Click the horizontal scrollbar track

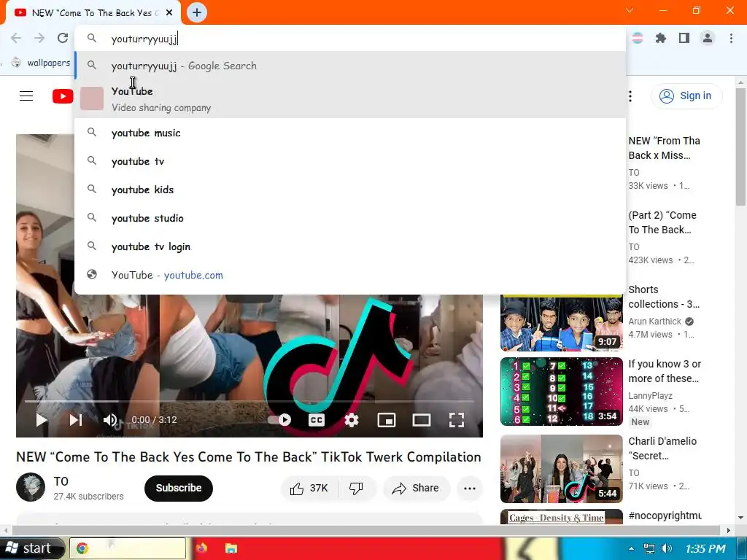[366, 530]
